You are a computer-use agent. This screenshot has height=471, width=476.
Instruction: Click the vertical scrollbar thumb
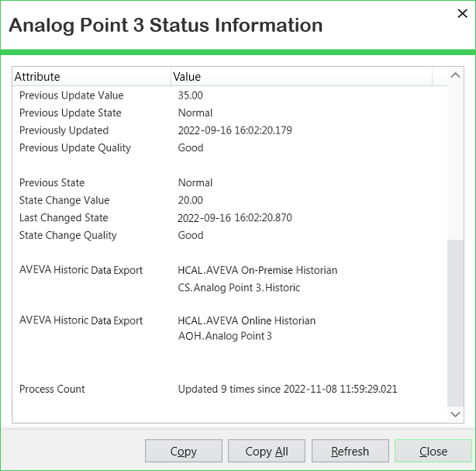pos(456,322)
